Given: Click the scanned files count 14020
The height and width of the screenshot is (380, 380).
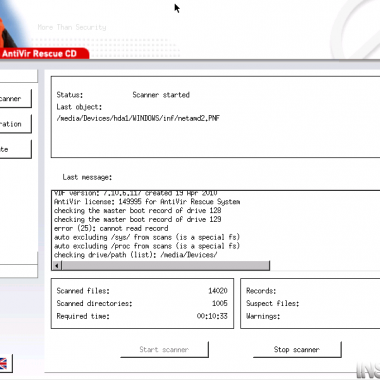Looking at the screenshot, I should 218,291.
